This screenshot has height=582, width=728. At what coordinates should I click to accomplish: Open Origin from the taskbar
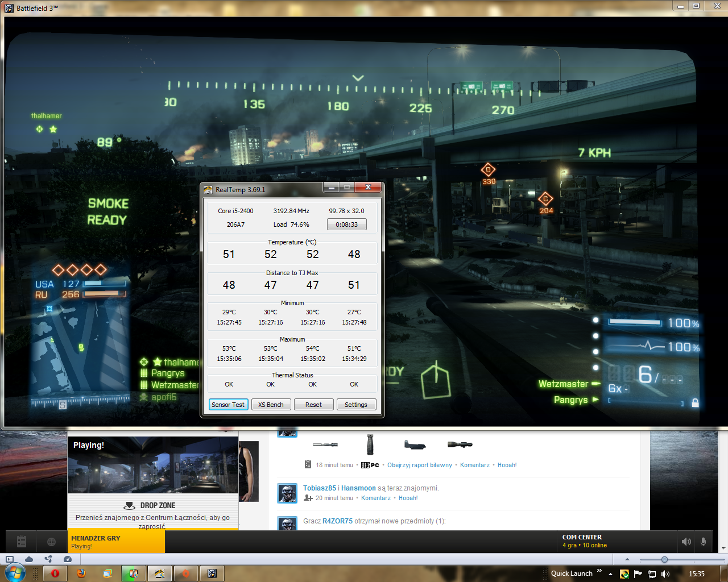pyautogui.click(x=186, y=573)
